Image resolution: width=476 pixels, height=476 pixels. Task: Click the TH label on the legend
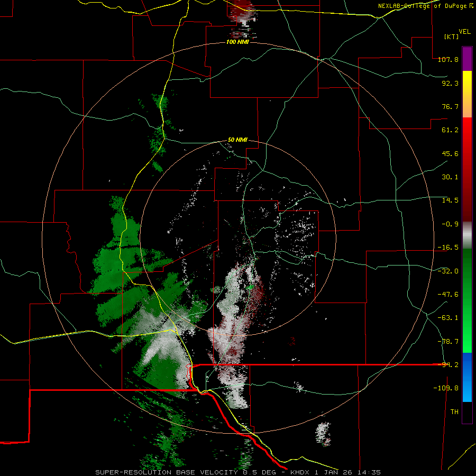(x=454, y=412)
